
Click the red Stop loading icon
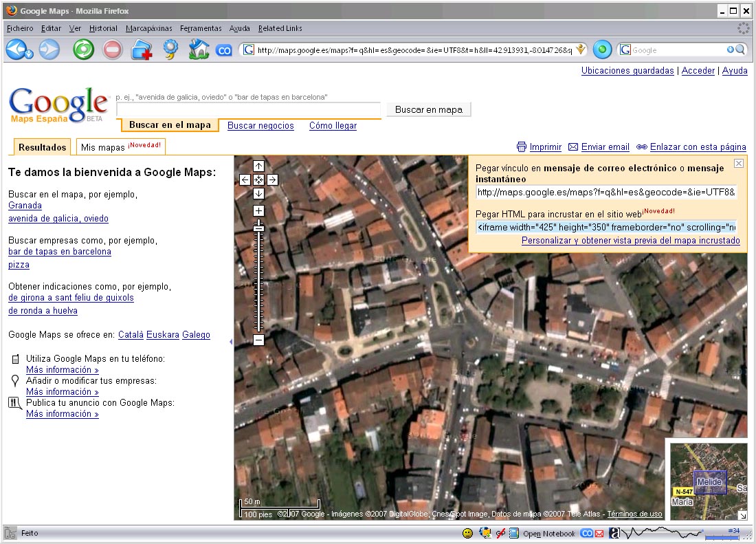pyautogui.click(x=112, y=50)
